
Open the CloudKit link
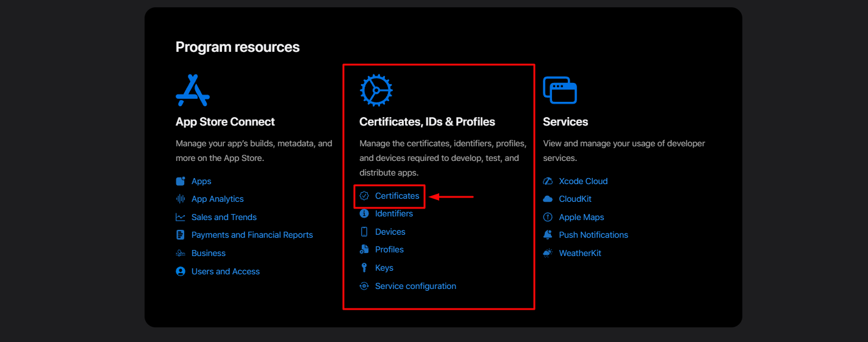575,199
